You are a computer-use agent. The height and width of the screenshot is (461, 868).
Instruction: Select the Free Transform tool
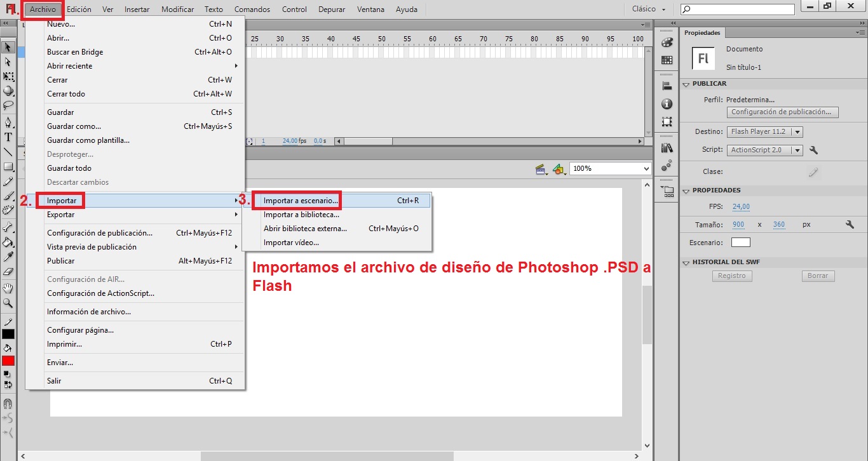coord(8,76)
